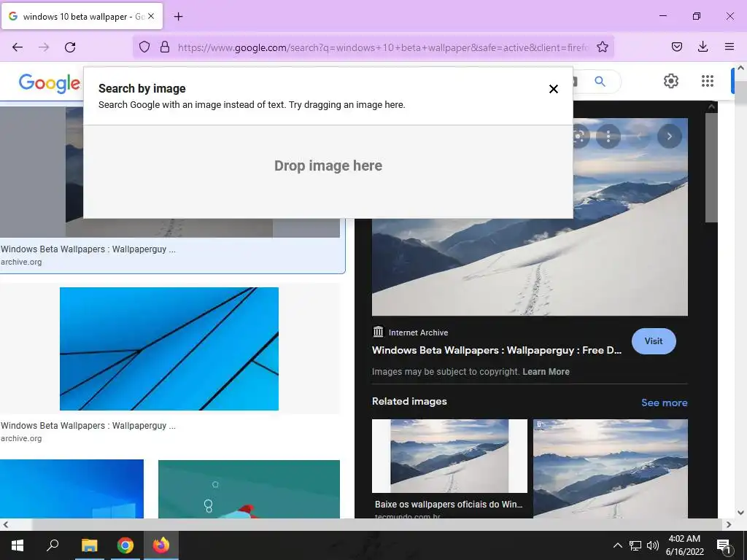The width and height of the screenshot is (747, 560).
Task: Click the archive.org text under blue wallpaper
Action: 21,438
